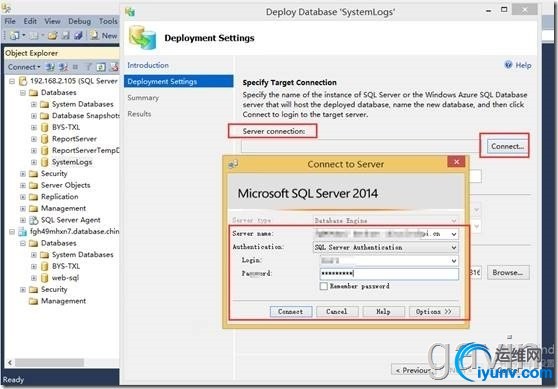Expand the Replication folder
Image resolution: width=558 pixels, height=389 pixels.
click(23, 197)
